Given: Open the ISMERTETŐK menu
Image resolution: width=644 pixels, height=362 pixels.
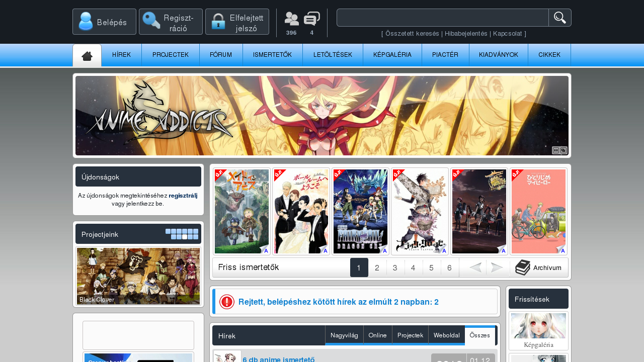Looking at the screenshot, I should click(x=272, y=55).
